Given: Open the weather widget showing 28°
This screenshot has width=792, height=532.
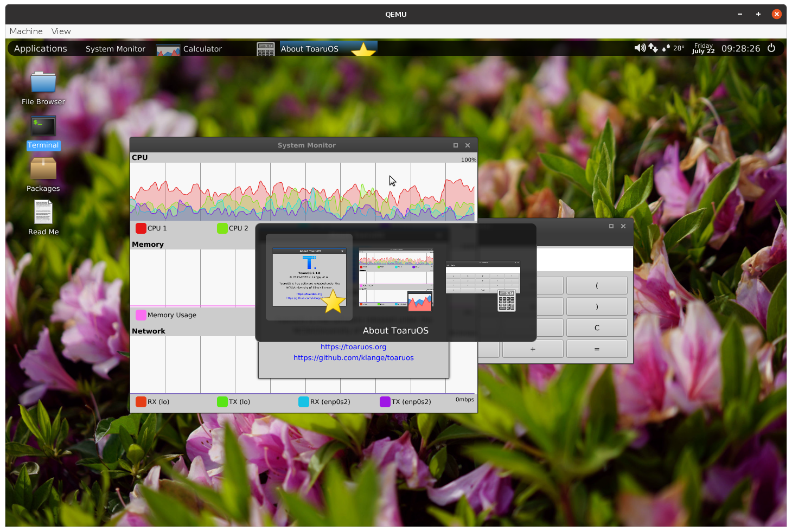Looking at the screenshot, I should coord(673,48).
